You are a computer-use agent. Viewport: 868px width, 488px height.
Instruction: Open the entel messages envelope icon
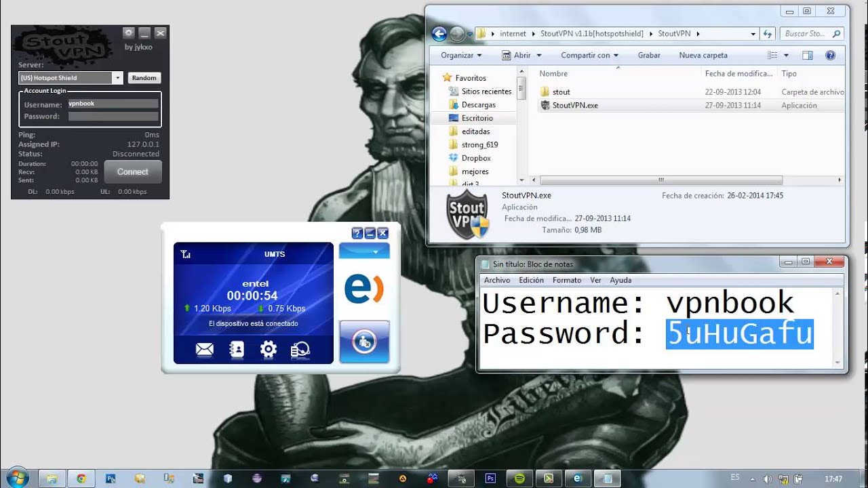[204, 349]
